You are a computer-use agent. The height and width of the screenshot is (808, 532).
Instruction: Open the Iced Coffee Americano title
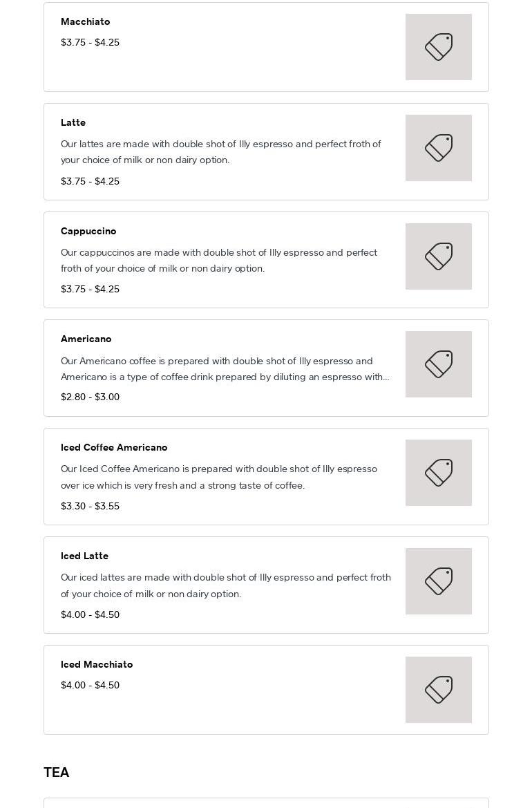114,447
